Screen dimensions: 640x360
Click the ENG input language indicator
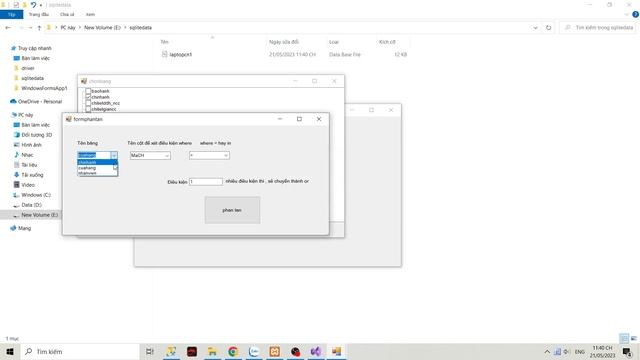click(x=579, y=351)
